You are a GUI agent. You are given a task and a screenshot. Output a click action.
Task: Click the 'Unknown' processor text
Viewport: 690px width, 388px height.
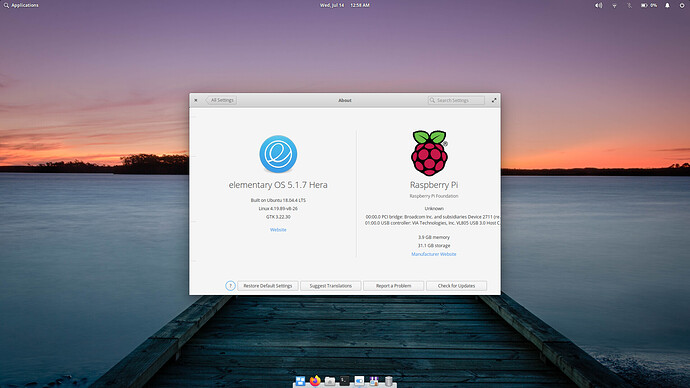pyautogui.click(x=434, y=209)
